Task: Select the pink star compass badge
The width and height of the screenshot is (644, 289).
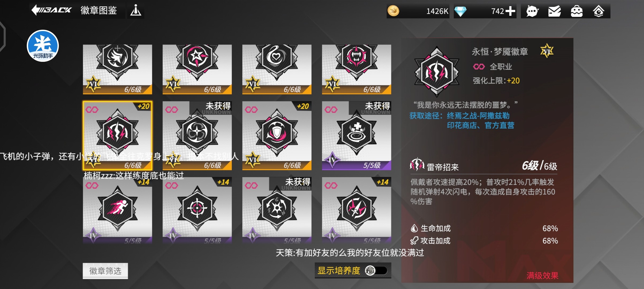Action: click(x=197, y=69)
